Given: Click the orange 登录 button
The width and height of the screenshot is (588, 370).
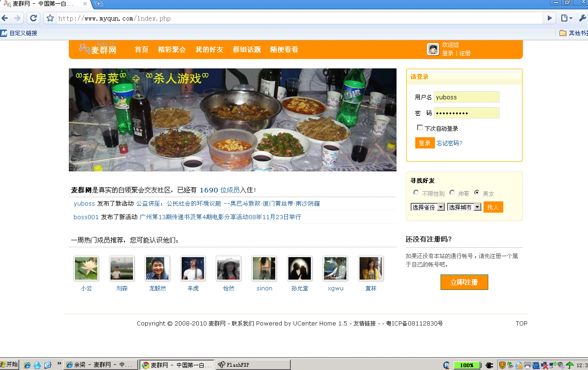Looking at the screenshot, I should [425, 143].
